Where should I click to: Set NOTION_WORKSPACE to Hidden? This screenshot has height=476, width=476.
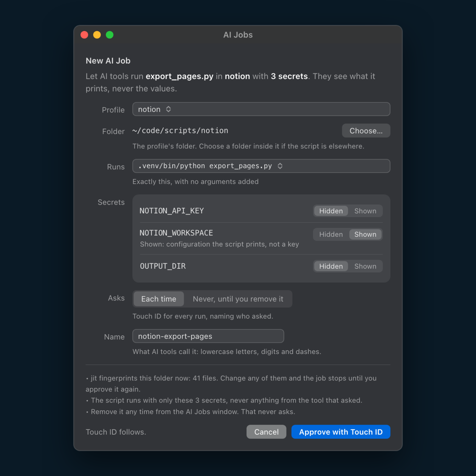click(x=331, y=234)
